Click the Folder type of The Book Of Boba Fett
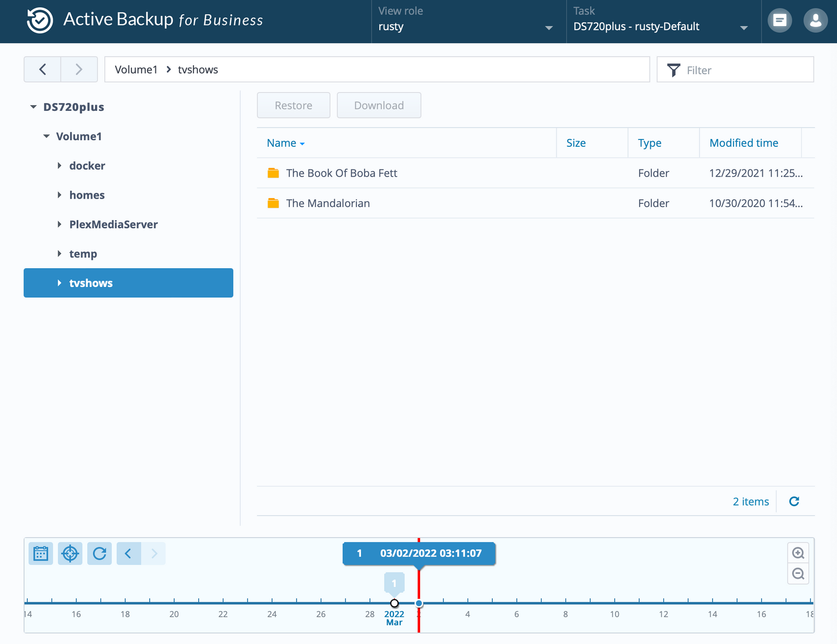Screen dimensions: 837x644 653,173
